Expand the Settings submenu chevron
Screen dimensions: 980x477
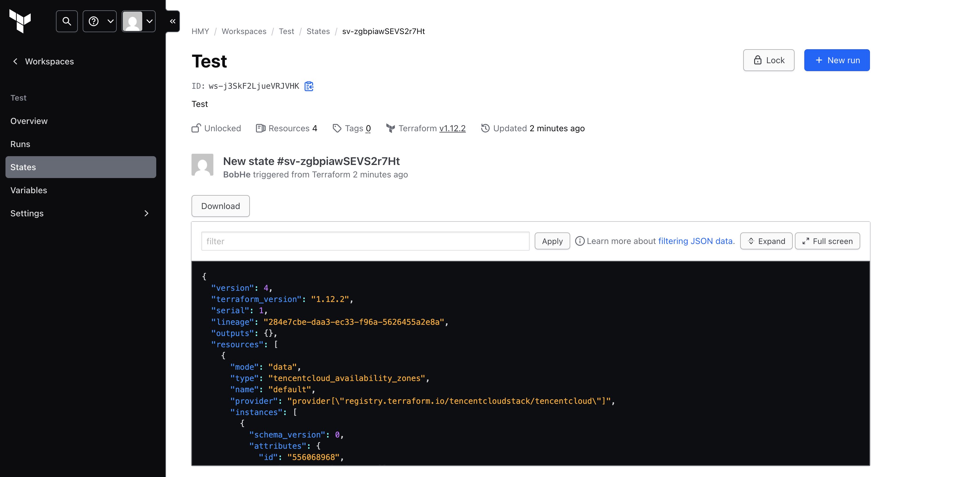pos(147,213)
